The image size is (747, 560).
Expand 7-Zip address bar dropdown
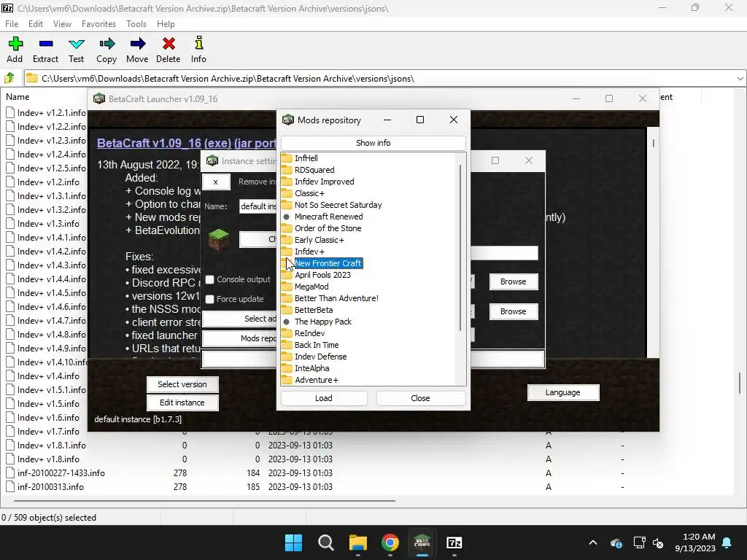pos(740,79)
